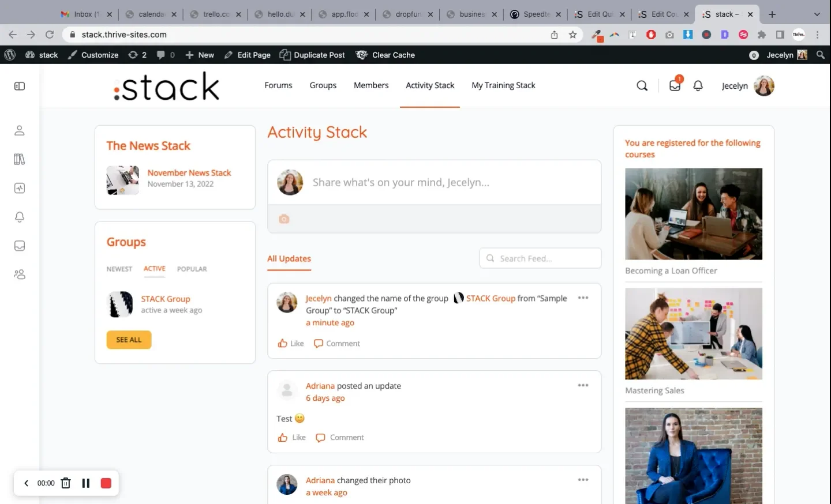The image size is (831, 504).
Task: Open the notifications bell in left sidebar
Action: coord(20,217)
